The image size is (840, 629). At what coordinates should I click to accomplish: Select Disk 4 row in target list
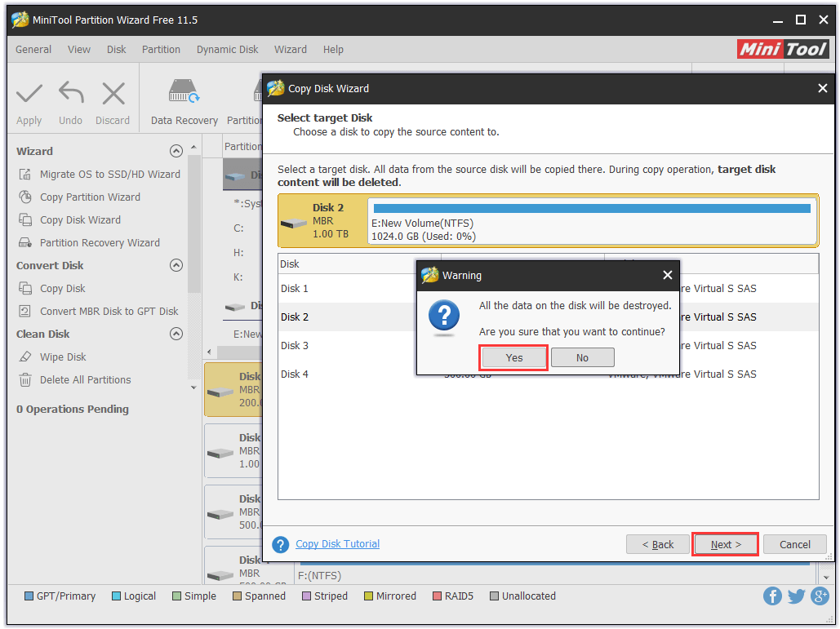[x=548, y=374]
